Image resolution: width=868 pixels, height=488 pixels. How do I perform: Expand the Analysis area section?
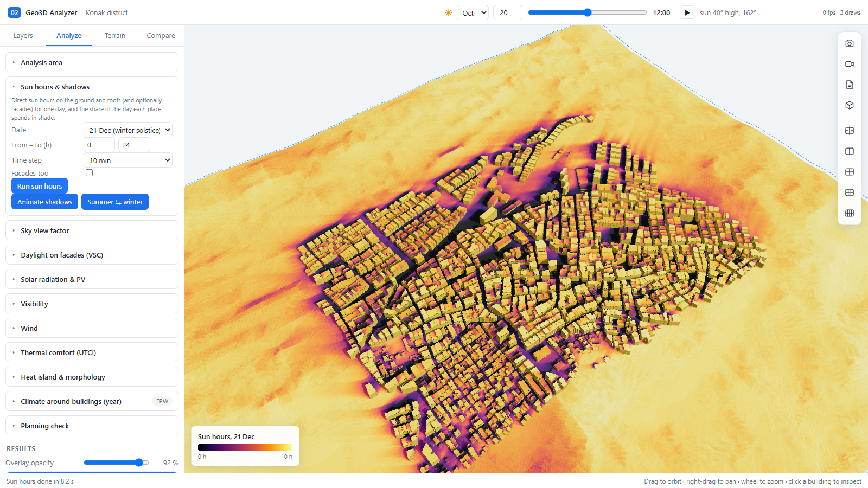click(92, 62)
